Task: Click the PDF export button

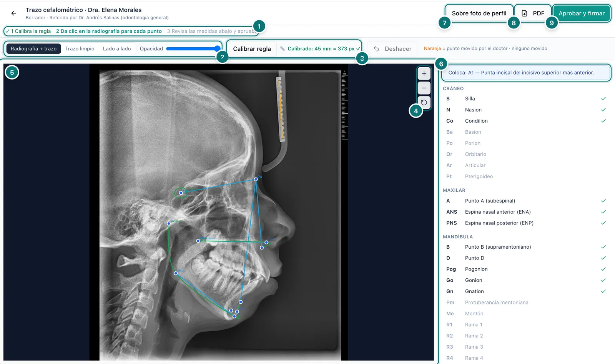Action: 533,13
